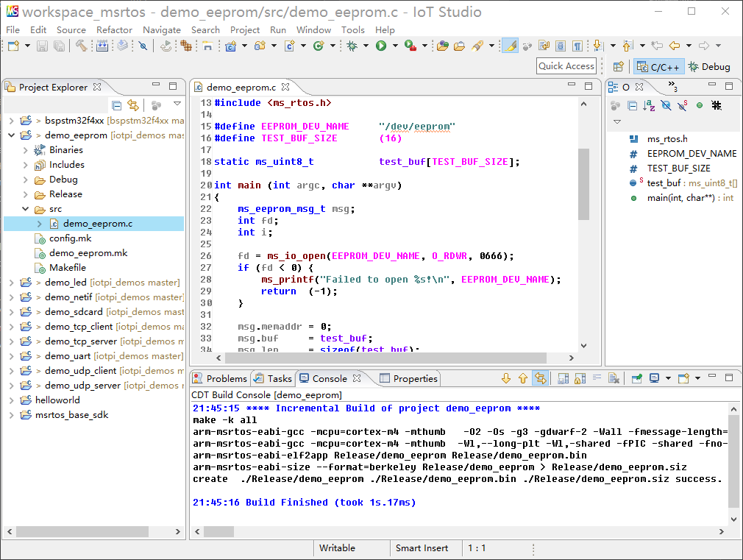Click the Build hammer icon in toolbar
The width and height of the screenshot is (743, 560).
click(x=81, y=46)
